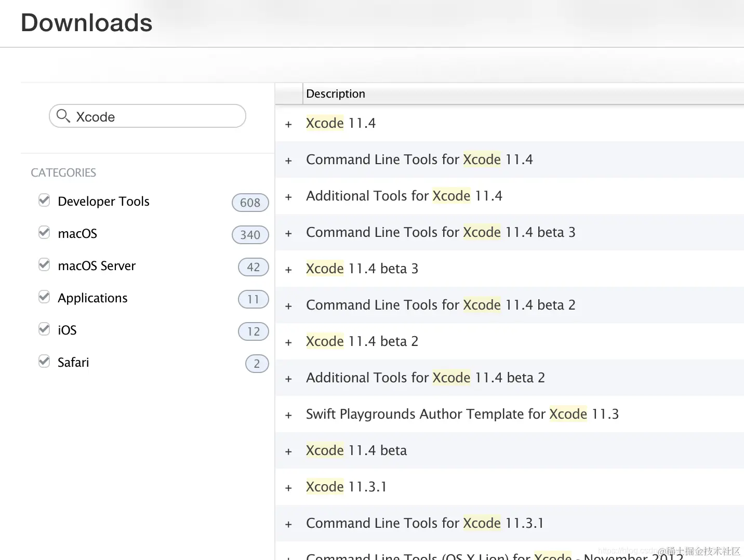Image resolution: width=744 pixels, height=560 pixels.
Task: Click the iOS category label
Action: point(67,330)
